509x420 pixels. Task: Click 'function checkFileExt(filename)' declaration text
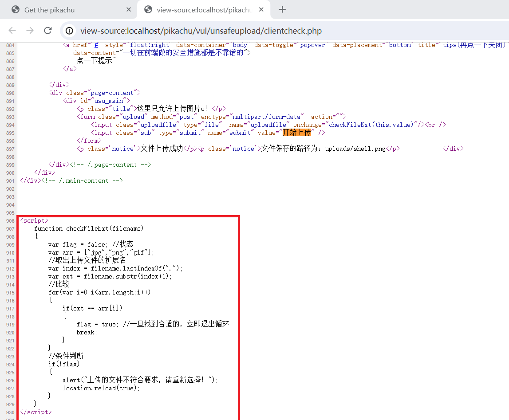(89, 229)
